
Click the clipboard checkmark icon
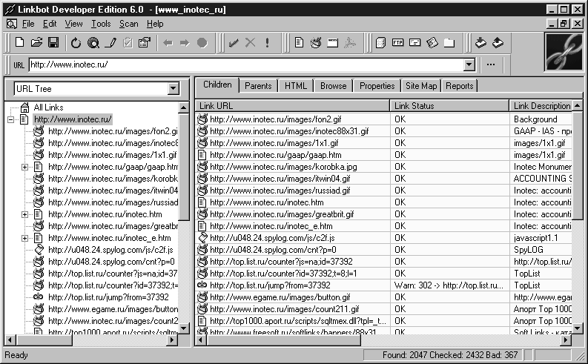pyautogui.click(x=128, y=43)
